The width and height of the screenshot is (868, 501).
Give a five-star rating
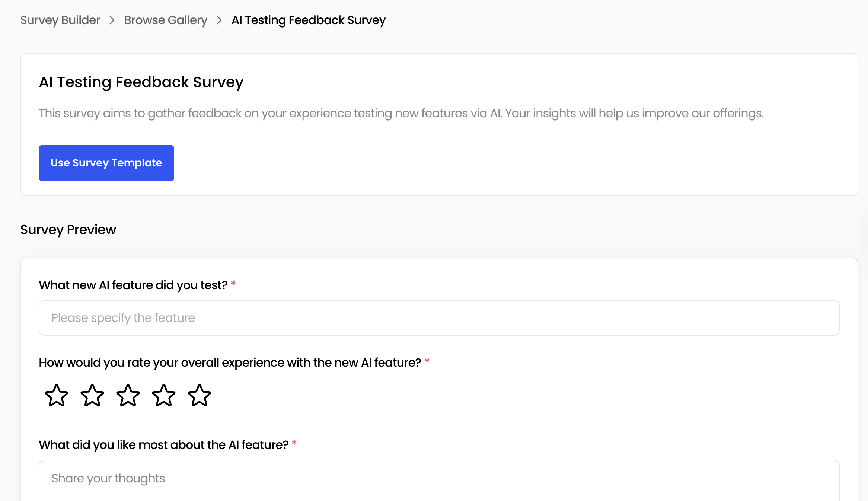[x=200, y=396]
